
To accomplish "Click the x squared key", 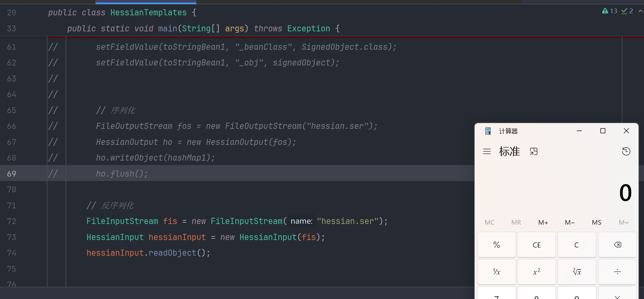I will tap(537, 272).
